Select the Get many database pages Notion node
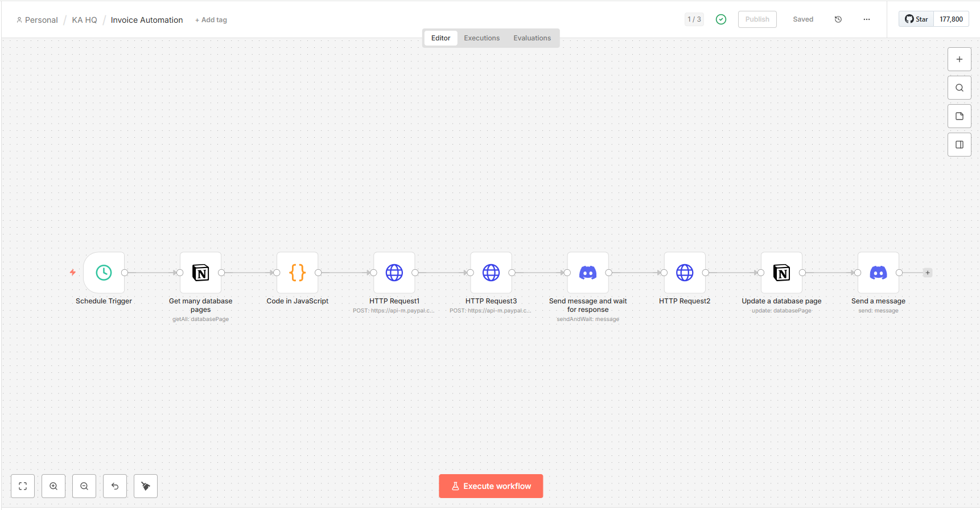 200,273
